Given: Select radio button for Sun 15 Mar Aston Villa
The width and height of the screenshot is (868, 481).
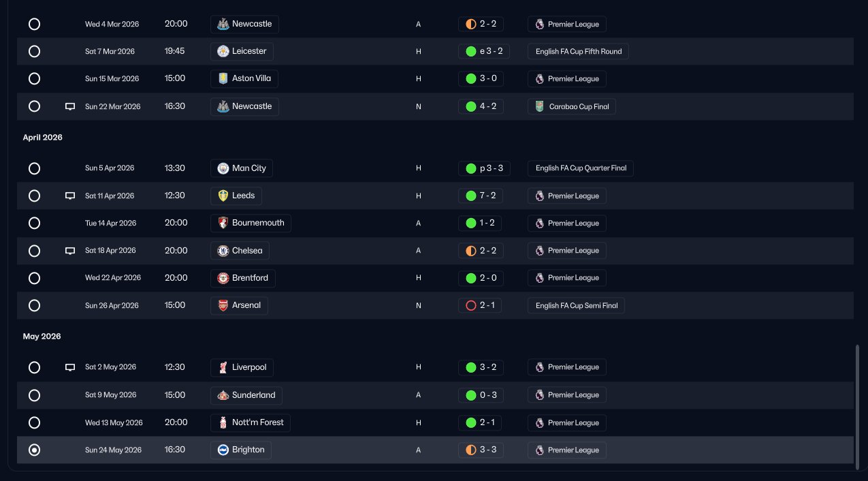Looking at the screenshot, I should (x=34, y=78).
